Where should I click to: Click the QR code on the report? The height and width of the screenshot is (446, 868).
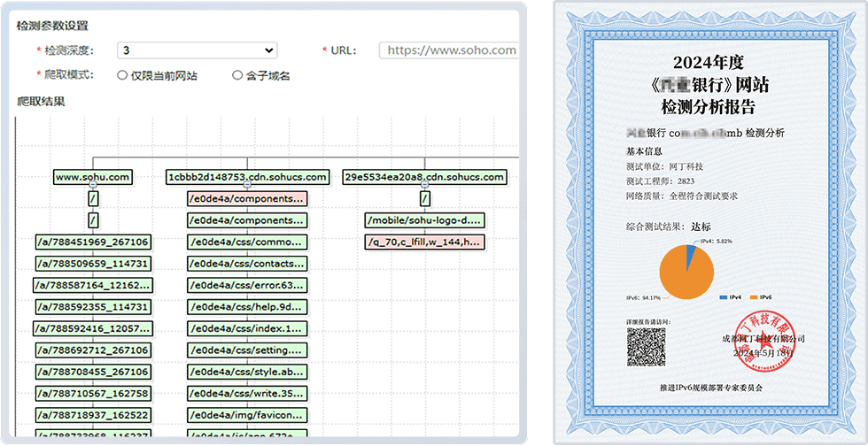click(646, 347)
